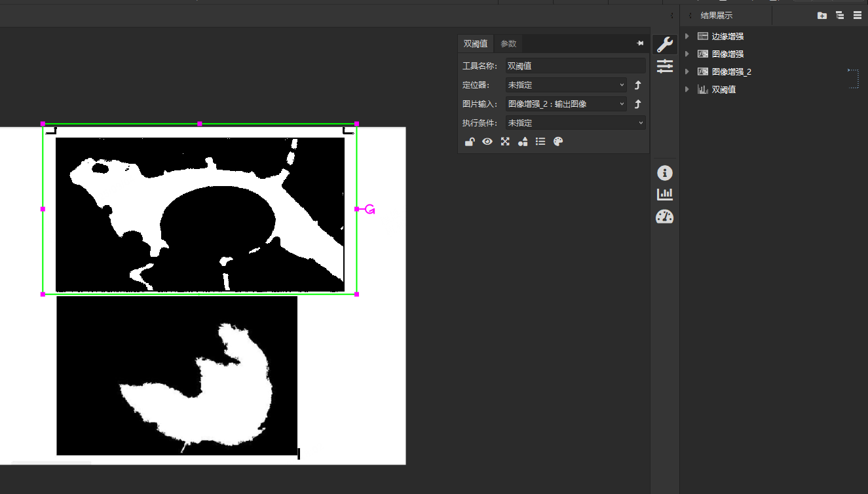Expand the 边缘增强 tree item
The image size is (868, 494).
[687, 36]
